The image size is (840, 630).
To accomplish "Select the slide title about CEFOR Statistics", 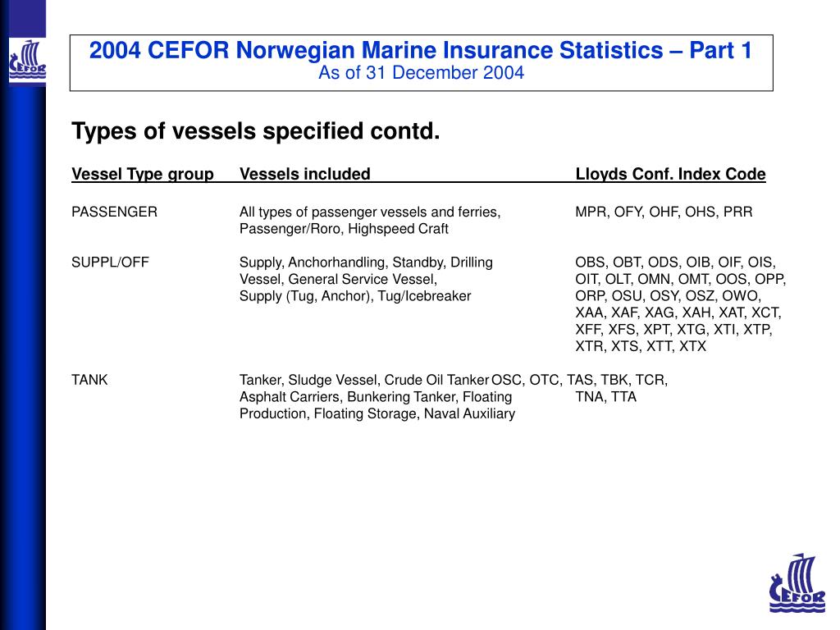I will tap(421, 50).
